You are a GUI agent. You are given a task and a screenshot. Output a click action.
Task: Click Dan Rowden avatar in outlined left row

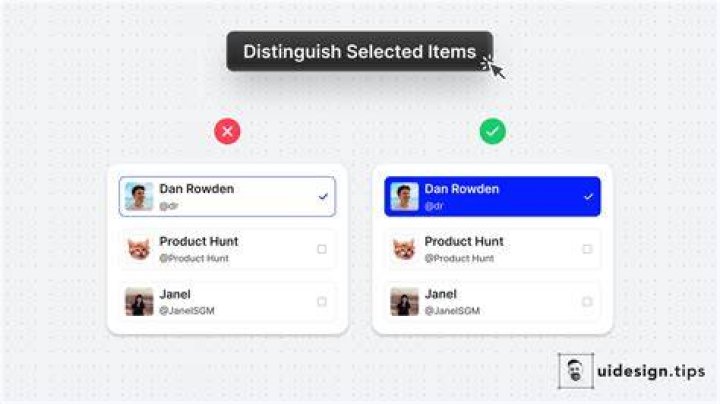point(139,196)
